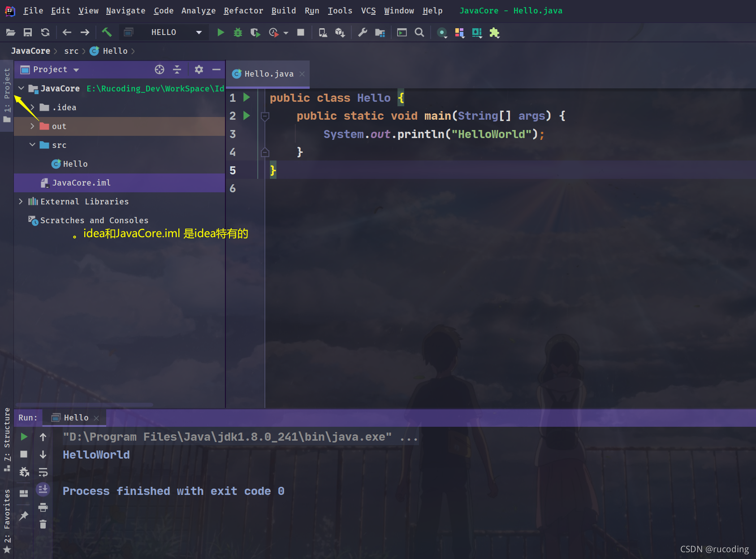Viewport: 756px width, 559px height.
Task: Select the Hello class in project tree
Action: (69, 164)
